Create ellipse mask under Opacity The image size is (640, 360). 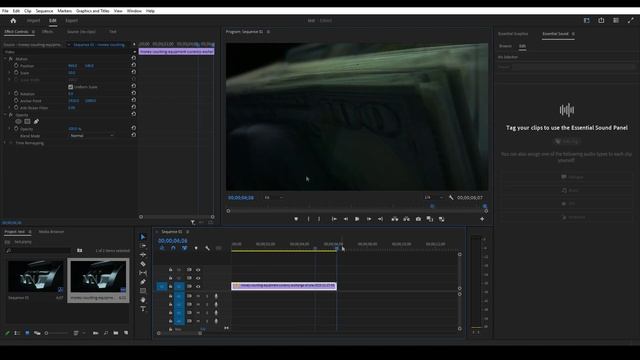tap(18, 121)
